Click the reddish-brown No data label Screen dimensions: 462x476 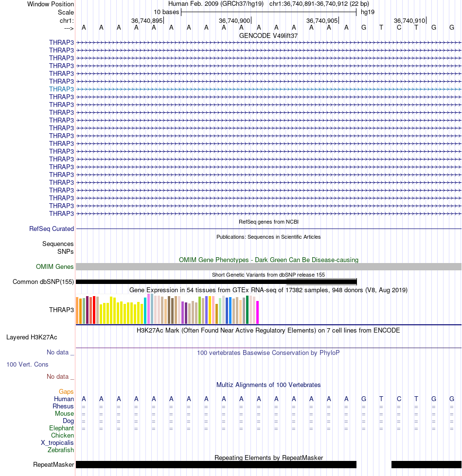(60, 376)
